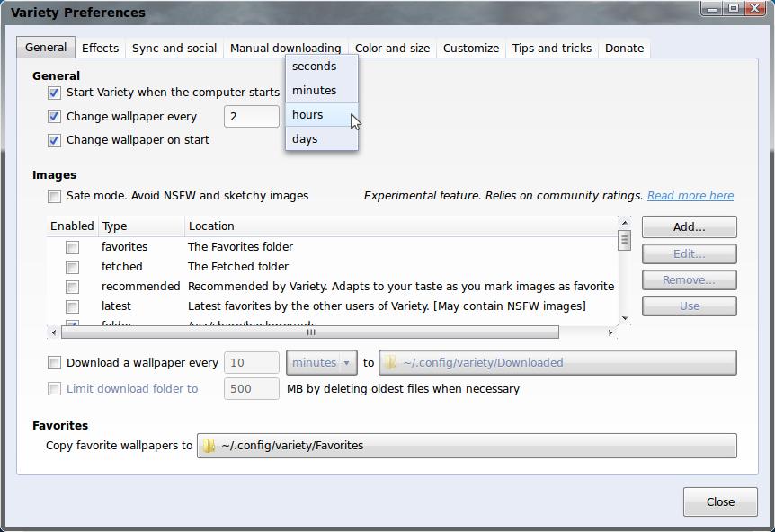Switch to the Effects tab
The image size is (775, 532).
100,49
